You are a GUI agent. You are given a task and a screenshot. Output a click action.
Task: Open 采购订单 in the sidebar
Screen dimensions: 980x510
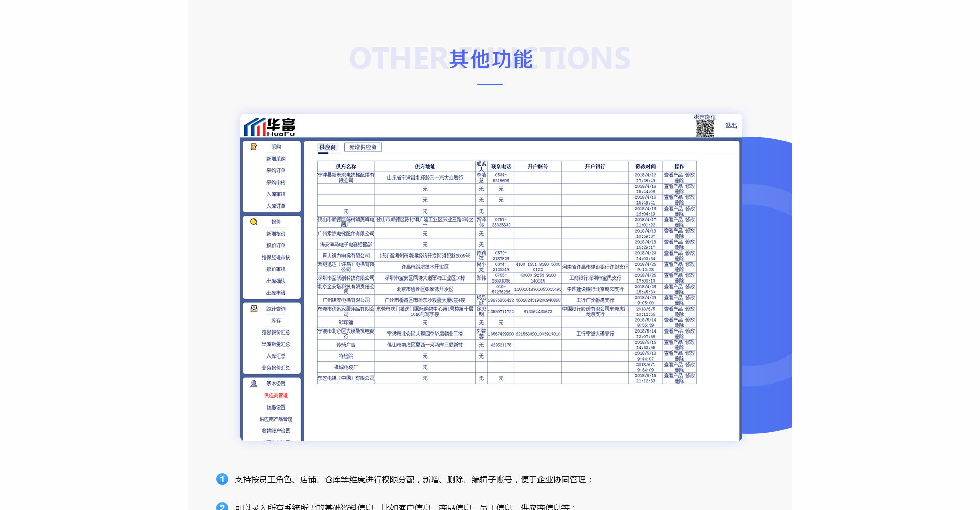click(x=276, y=171)
